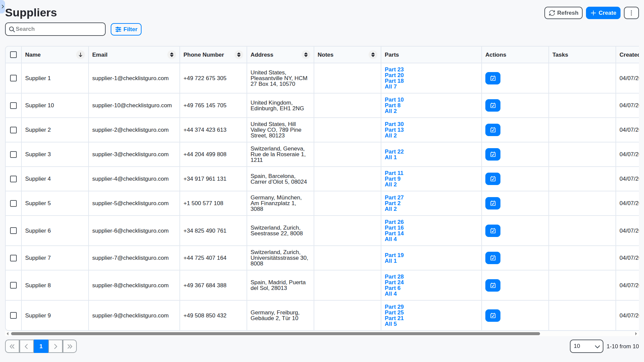Check the Supplier 3 row checkbox
The height and width of the screenshot is (362, 644).
coord(13,154)
